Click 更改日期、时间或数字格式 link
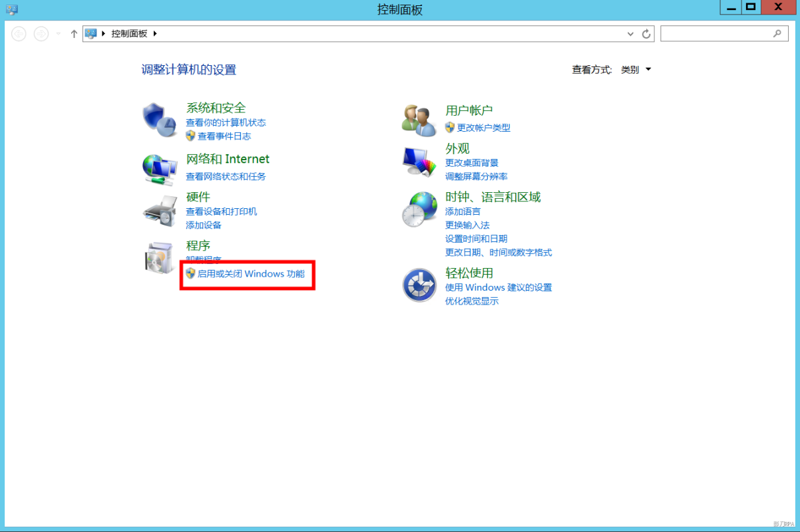 pos(499,253)
